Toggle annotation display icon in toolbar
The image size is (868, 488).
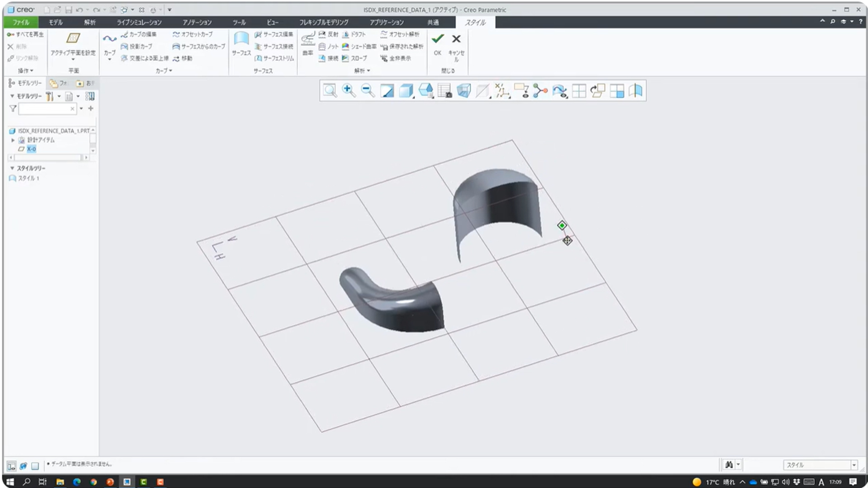(521, 90)
